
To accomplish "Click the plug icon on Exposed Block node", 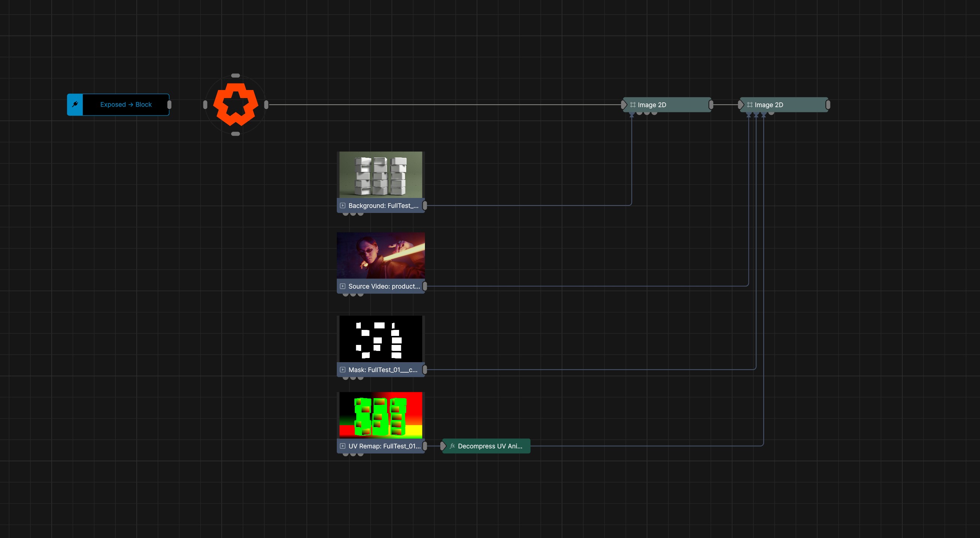I will coord(75,105).
